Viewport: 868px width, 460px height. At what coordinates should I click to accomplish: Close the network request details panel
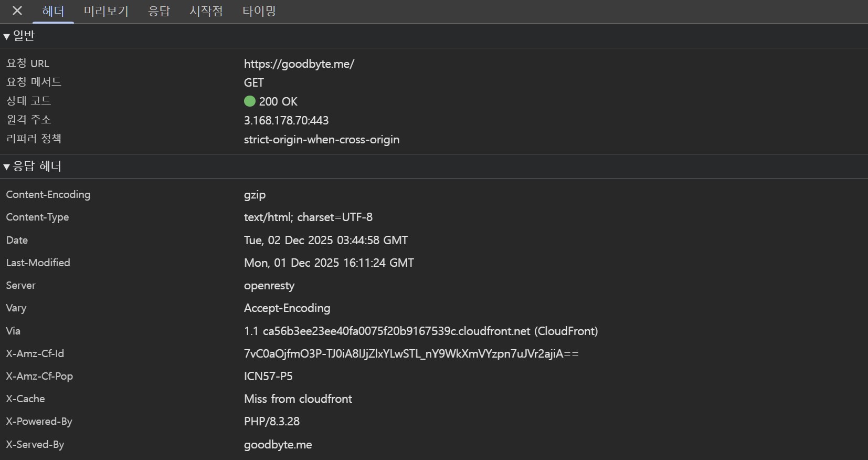[16, 11]
